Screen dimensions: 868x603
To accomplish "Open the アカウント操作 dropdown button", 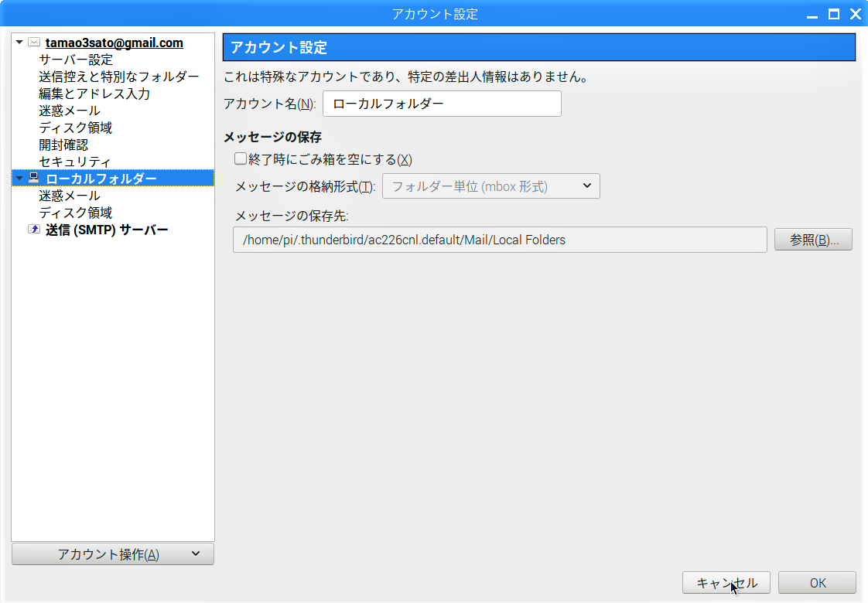I will (x=113, y=554).
